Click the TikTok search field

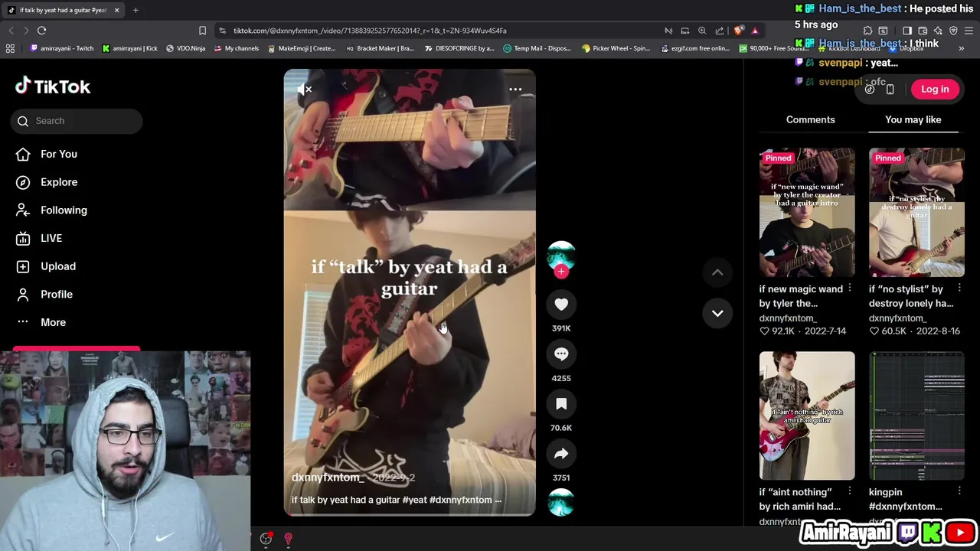point(77,121)
